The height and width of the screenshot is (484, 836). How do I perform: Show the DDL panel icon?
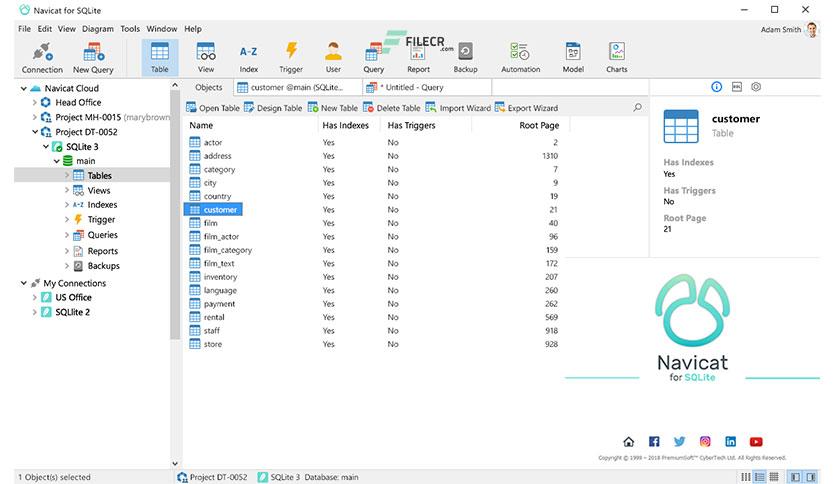[737, 87]
